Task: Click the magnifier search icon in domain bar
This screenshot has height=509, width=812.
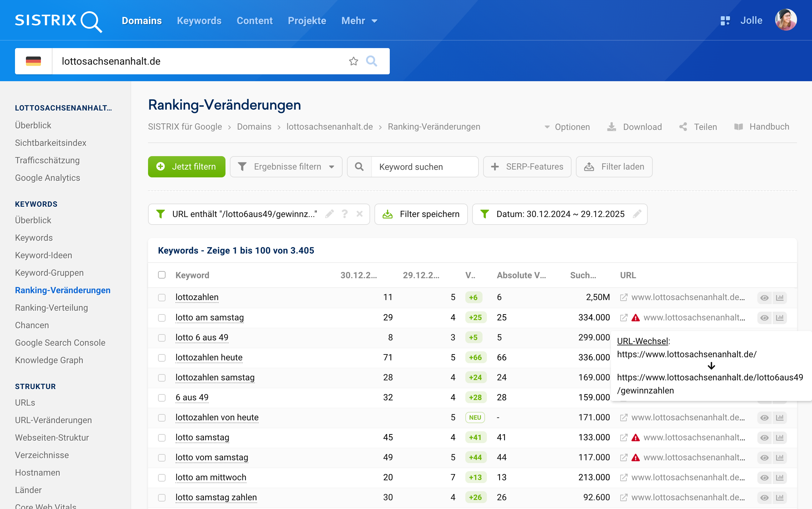Action: pos(371,61)
